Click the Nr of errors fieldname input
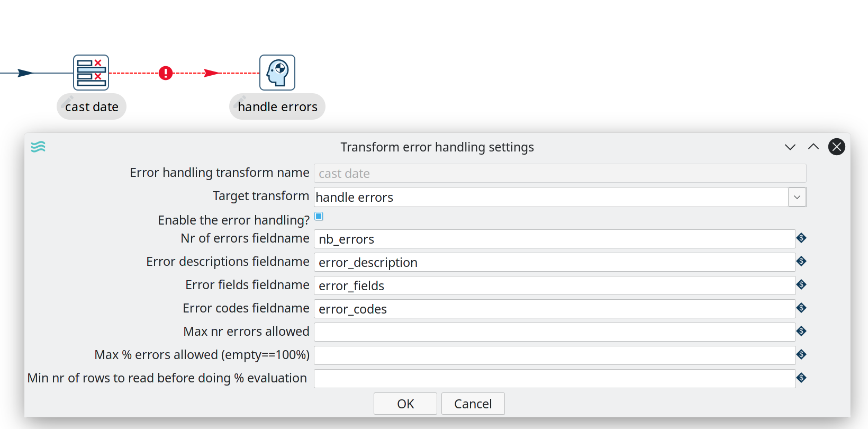Viewport: 868px width, 429px height. pyautogui.click(x=554, y=239)
